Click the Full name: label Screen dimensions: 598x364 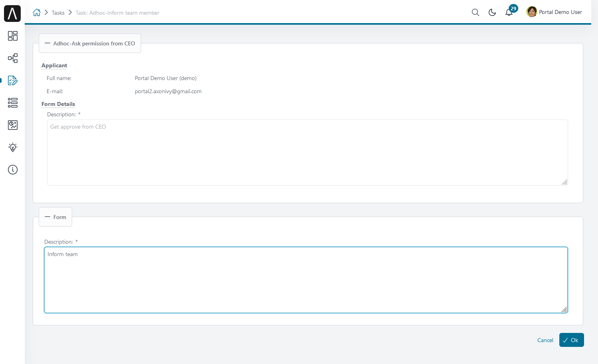pyautogui.click(x=59, y=78)
